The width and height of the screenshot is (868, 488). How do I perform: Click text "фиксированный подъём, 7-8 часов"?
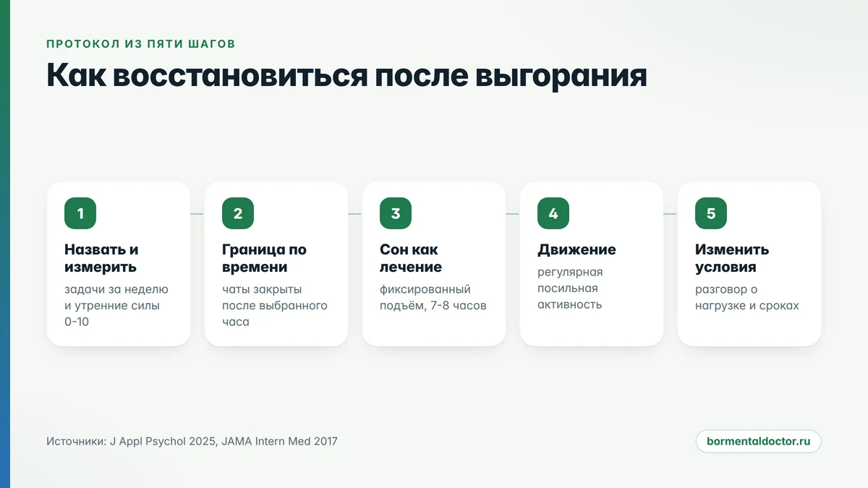point(433,297)
